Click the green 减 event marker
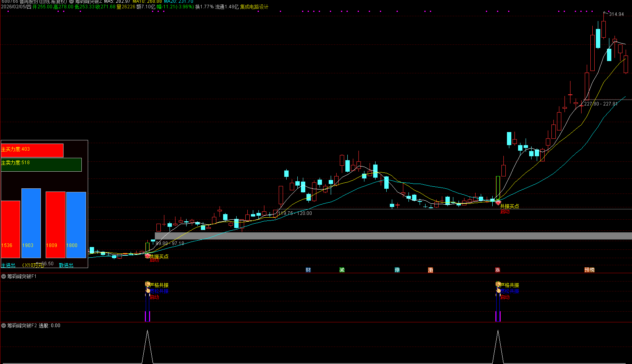This screenshot has width=632, height=364. point(342,270)
